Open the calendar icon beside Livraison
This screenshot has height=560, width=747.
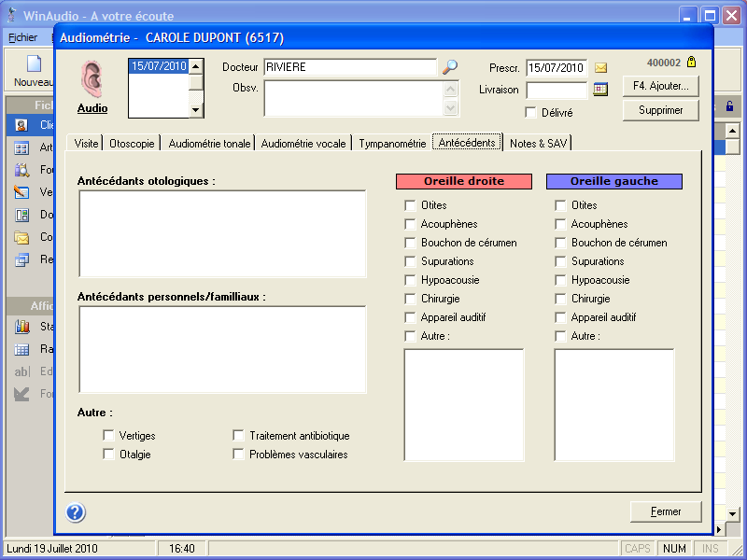coord(600,91)
